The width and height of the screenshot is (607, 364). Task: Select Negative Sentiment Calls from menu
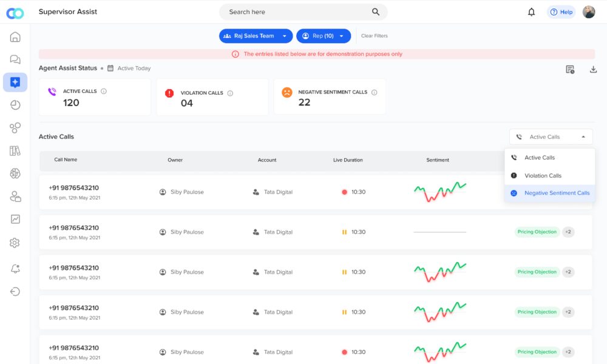pos(556,193)
